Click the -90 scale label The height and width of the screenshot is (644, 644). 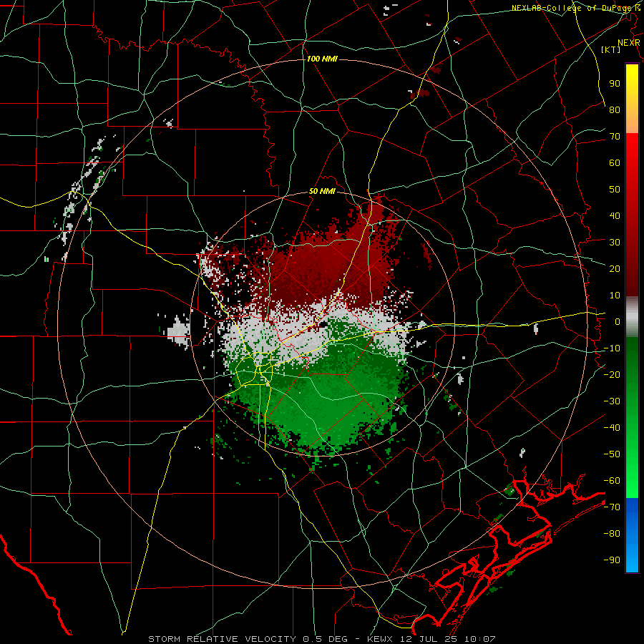tap(612, 560)
